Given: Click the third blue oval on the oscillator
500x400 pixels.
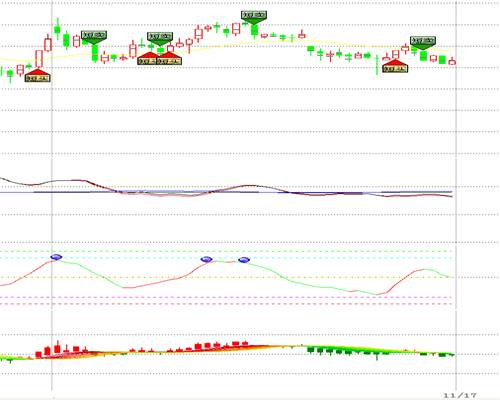Looking at the screenshot, I should 244,260.
